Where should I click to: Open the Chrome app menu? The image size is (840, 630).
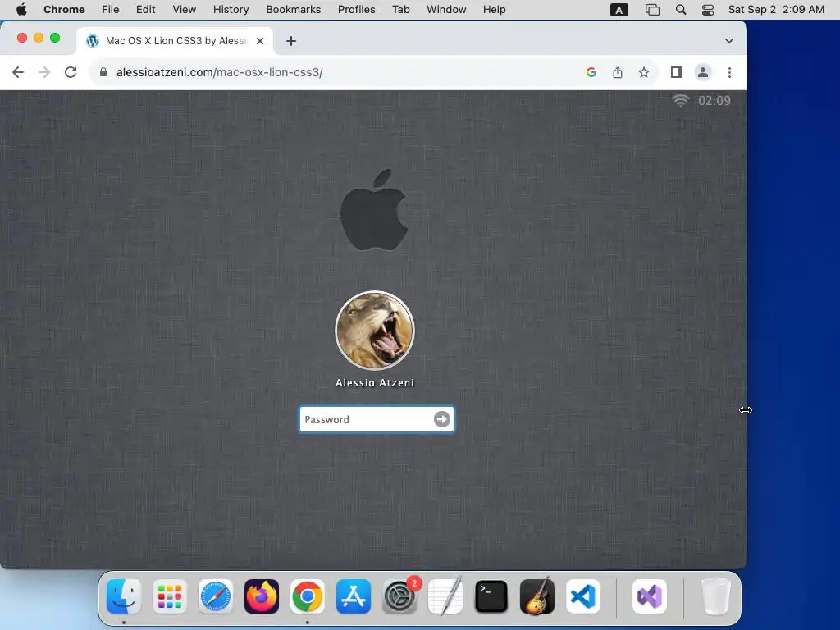click(64, 10)
